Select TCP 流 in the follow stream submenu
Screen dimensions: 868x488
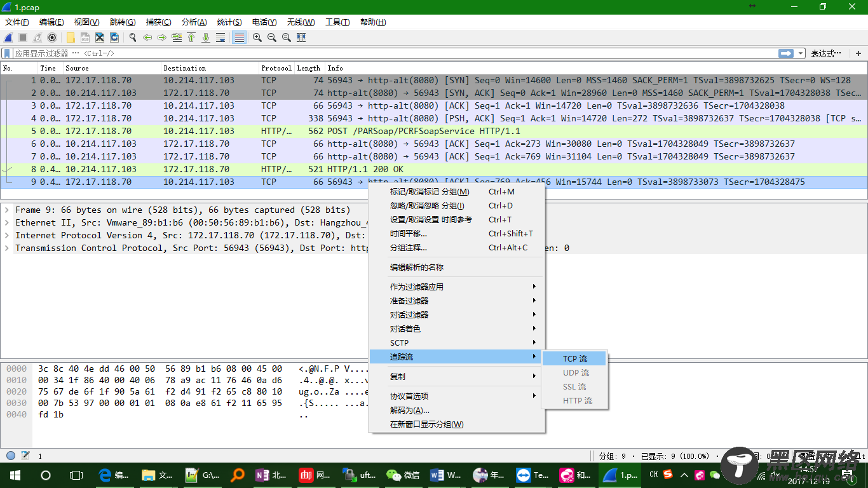575,358
